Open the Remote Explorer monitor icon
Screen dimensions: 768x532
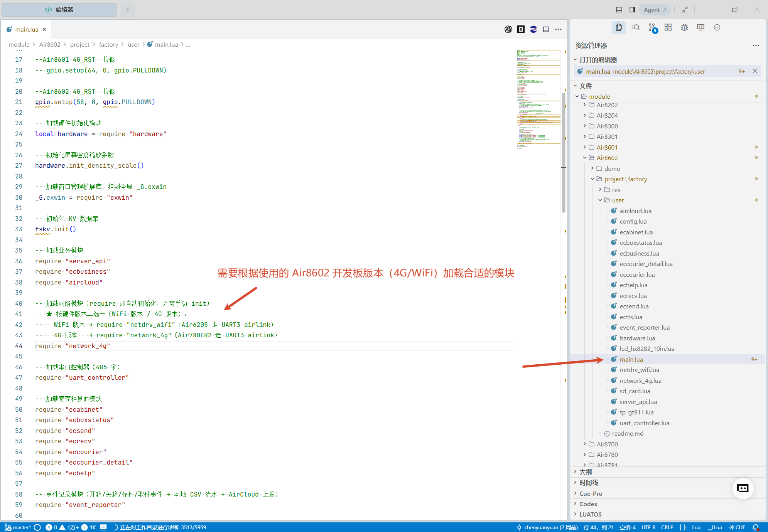(701, 27)
